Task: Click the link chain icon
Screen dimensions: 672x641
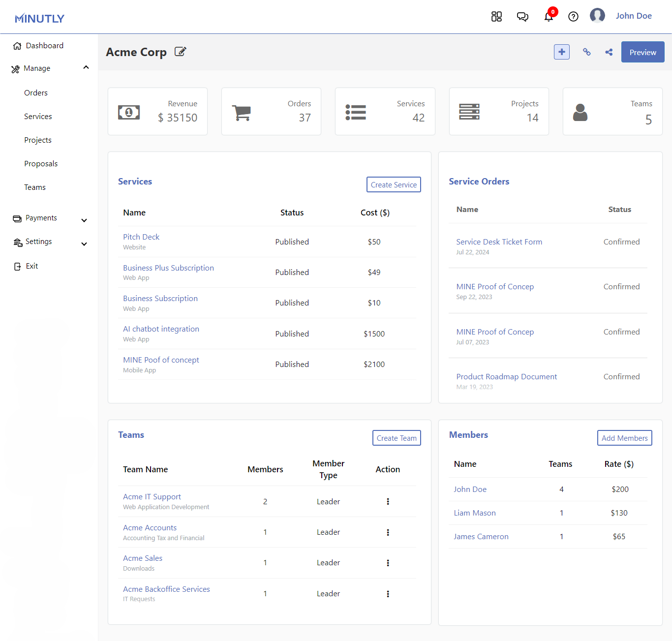Action: (586, 52)
